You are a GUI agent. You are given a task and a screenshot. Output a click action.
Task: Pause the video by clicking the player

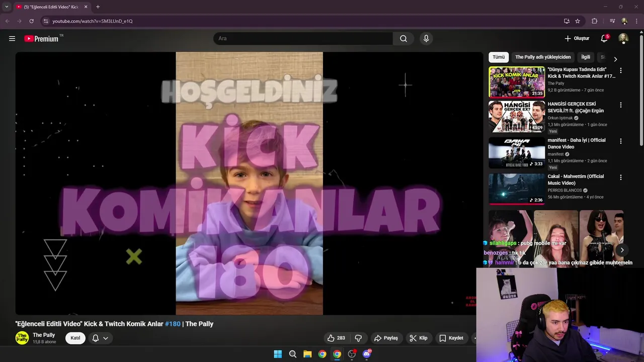click(x=249, y=184)
